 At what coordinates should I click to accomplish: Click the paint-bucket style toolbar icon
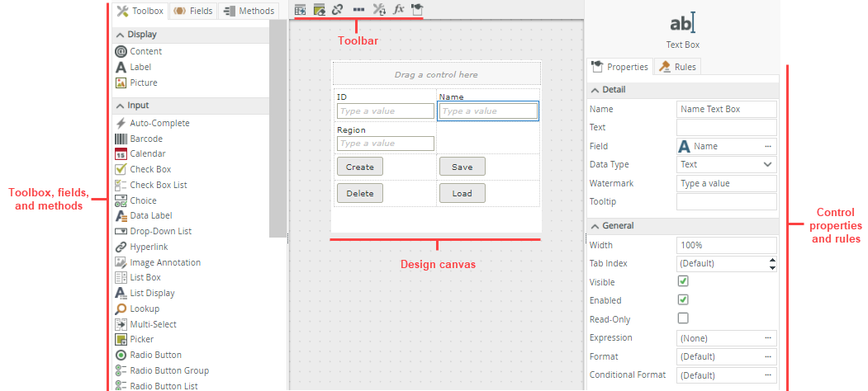[x=417, y=9]
